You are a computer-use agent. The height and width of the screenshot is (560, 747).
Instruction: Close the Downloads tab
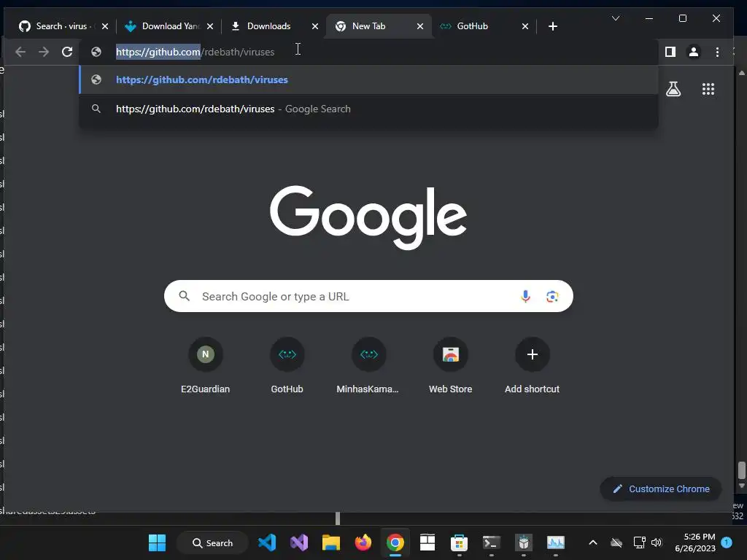[315, 26]
